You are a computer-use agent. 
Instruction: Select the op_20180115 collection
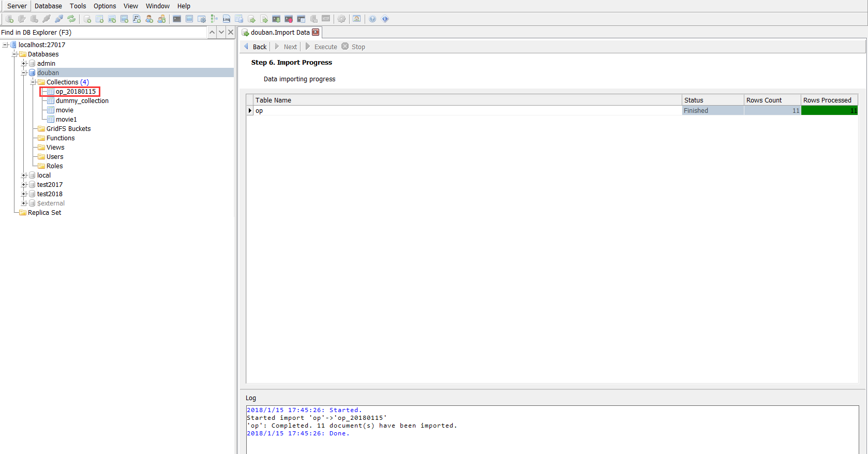click(x=76, y=92)
